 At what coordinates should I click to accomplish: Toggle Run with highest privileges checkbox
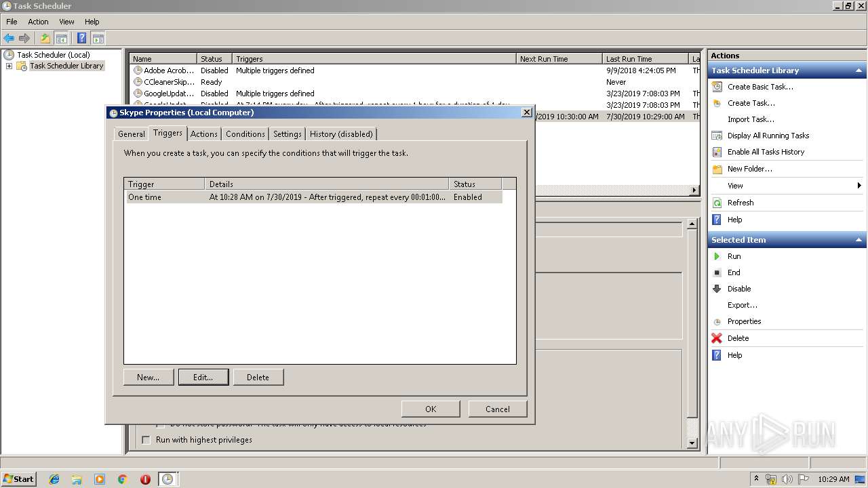(146, 440)
